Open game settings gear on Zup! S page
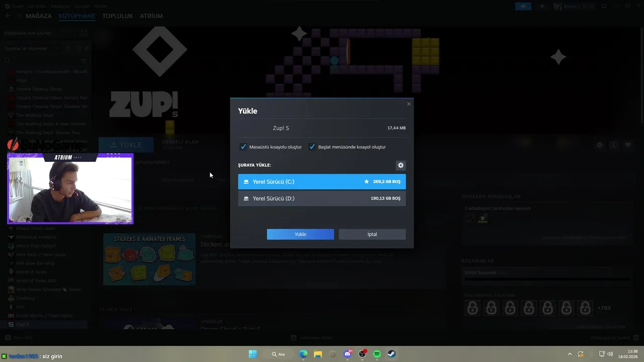The image size is (644, 362). (600, 145)
